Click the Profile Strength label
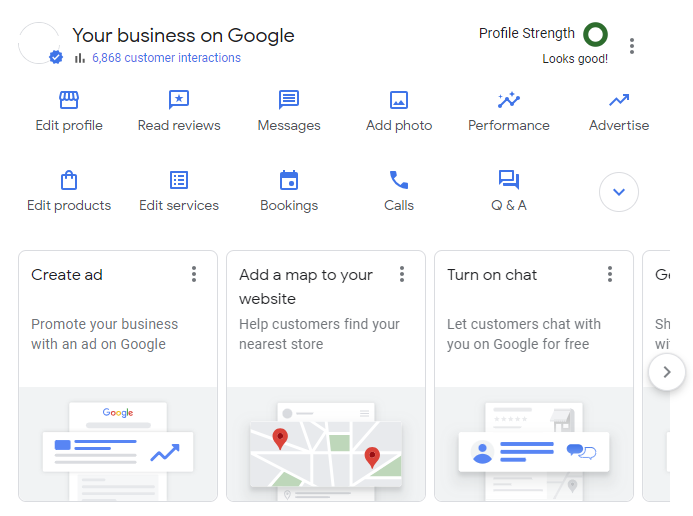This screenshot has height=516, width=693. (x=527, y=33)
